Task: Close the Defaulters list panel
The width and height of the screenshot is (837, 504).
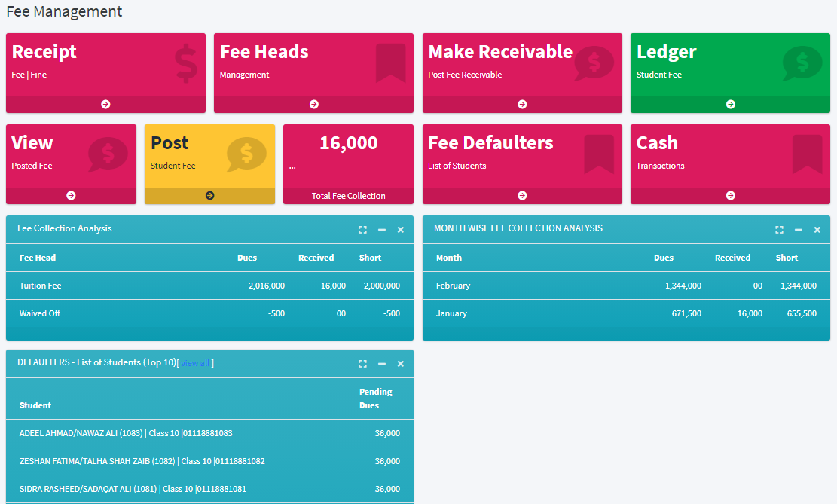Action: 401,364
